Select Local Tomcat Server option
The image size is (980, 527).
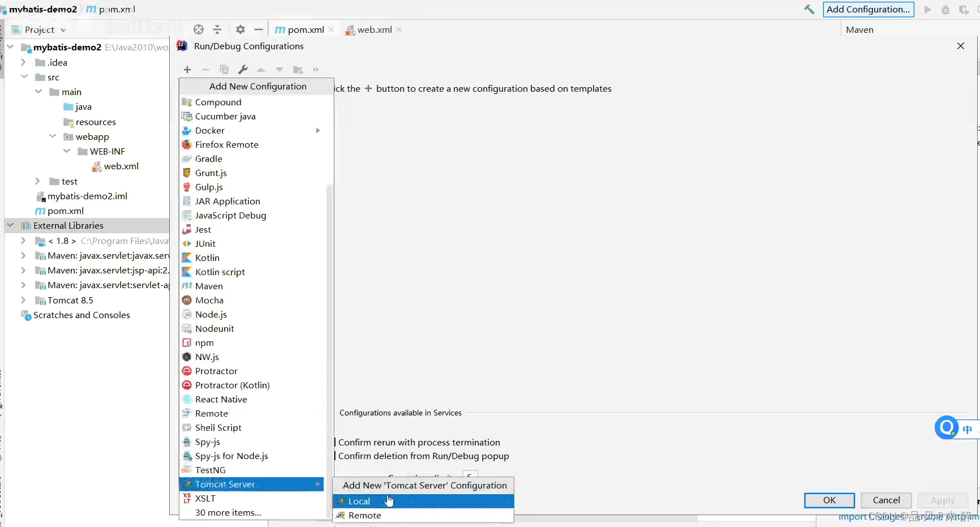pos(423,501)
